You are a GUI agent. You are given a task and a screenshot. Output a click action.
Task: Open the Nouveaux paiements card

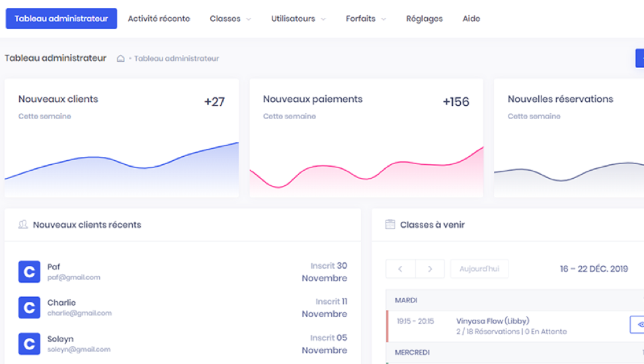366,138
